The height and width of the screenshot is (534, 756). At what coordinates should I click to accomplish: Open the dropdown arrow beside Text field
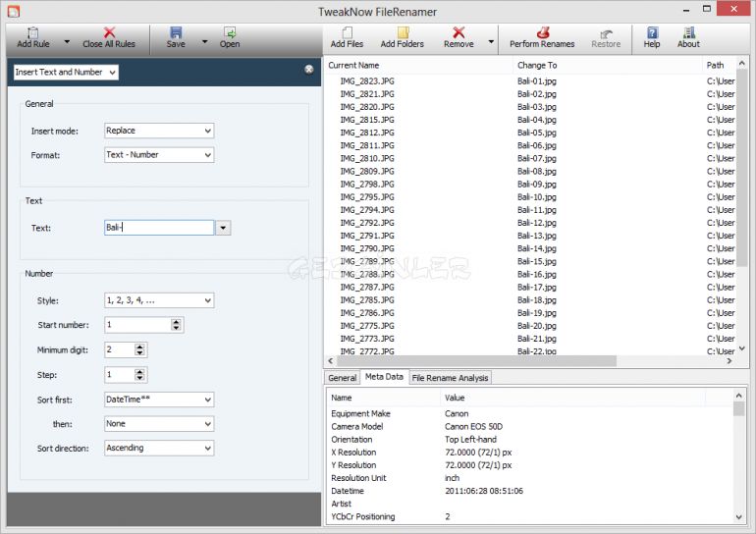coord(223,228)
